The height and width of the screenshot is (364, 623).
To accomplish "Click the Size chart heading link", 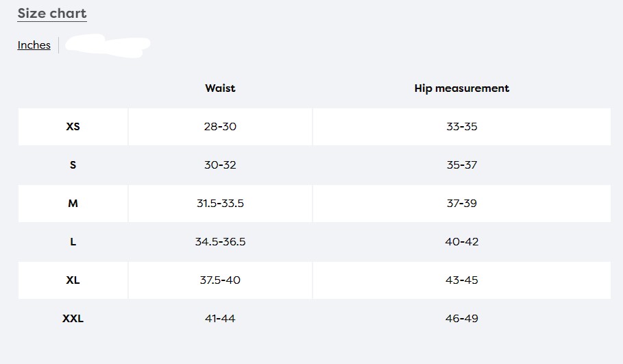I will (52, 13).
